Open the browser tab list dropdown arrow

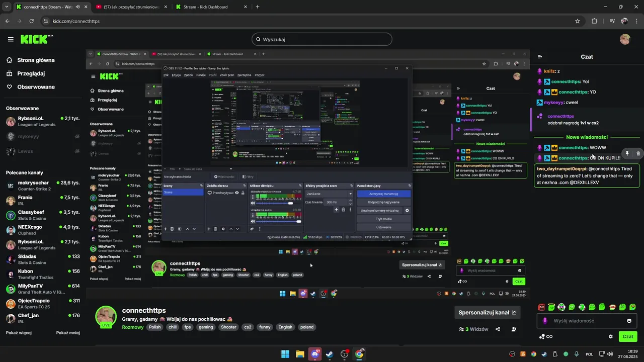7,7
